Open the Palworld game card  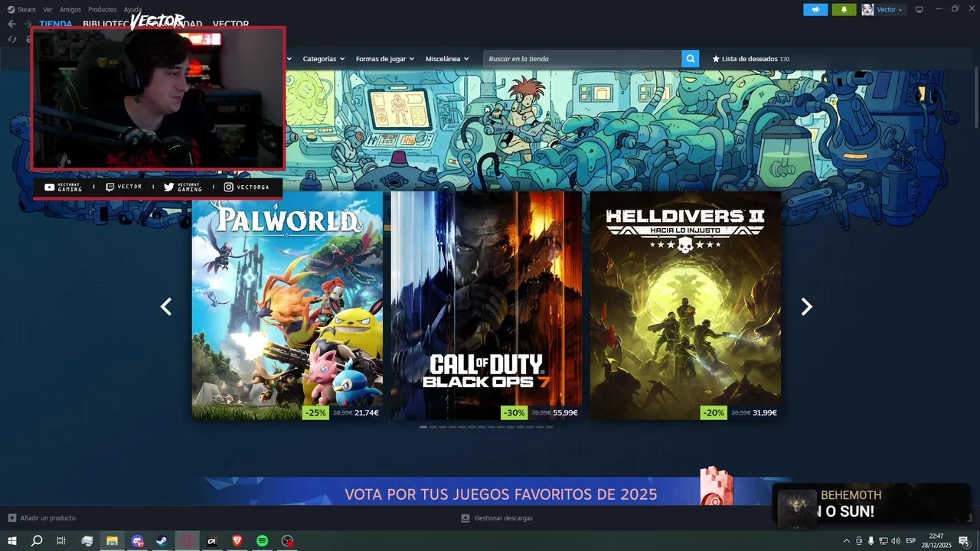click(287, 305)
